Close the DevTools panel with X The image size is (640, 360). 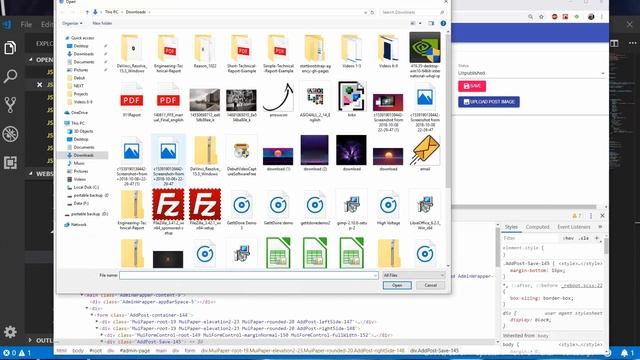point(602,216)
